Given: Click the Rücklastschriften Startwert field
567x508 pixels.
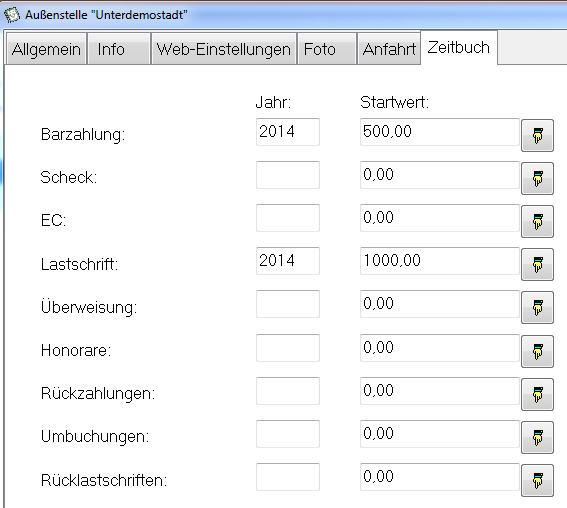Looking at the screenshot, I should (x=440, y=477).
